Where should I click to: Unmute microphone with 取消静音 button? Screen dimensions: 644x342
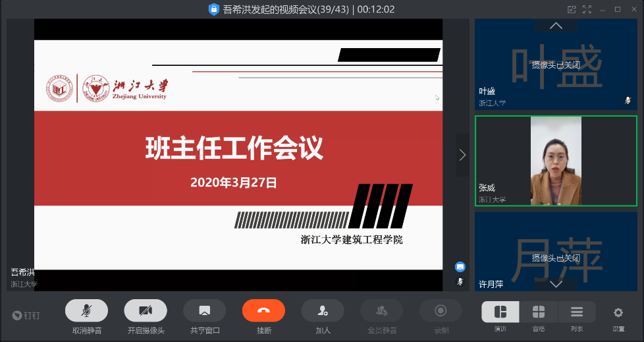(x=86, y=310)
